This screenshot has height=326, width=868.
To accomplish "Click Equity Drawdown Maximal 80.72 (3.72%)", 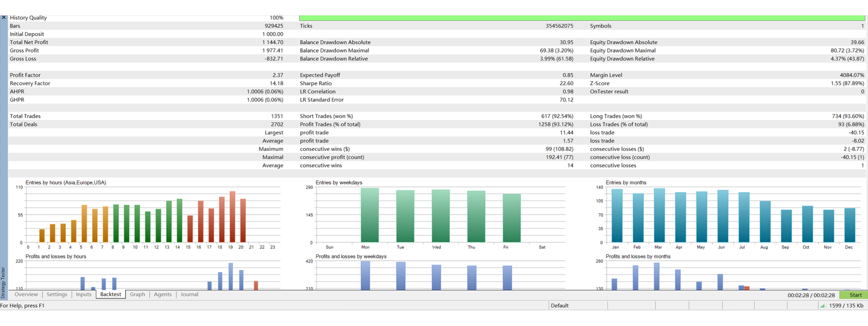I will pos(847,51).
